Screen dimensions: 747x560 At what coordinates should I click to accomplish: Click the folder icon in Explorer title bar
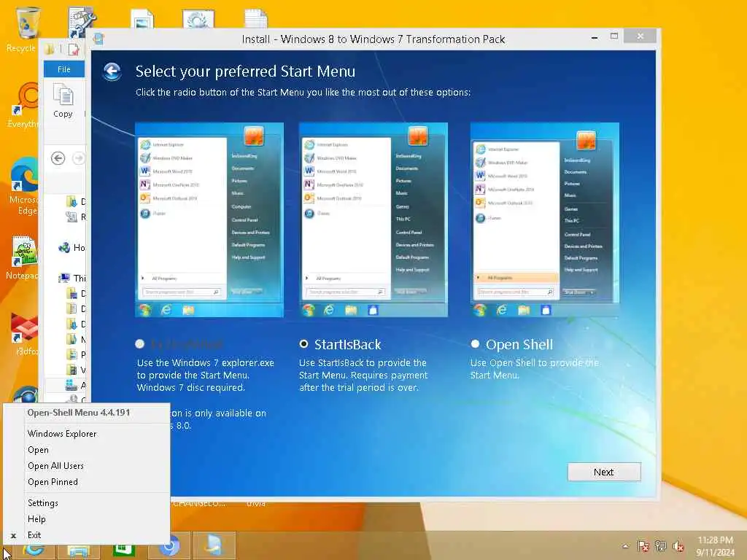[49, 49]
